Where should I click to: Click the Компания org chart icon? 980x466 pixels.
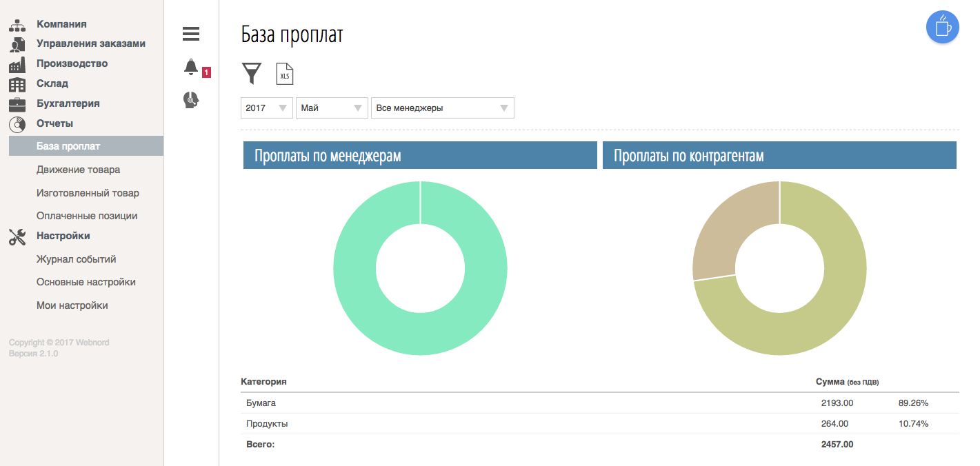tap(17, 26)
